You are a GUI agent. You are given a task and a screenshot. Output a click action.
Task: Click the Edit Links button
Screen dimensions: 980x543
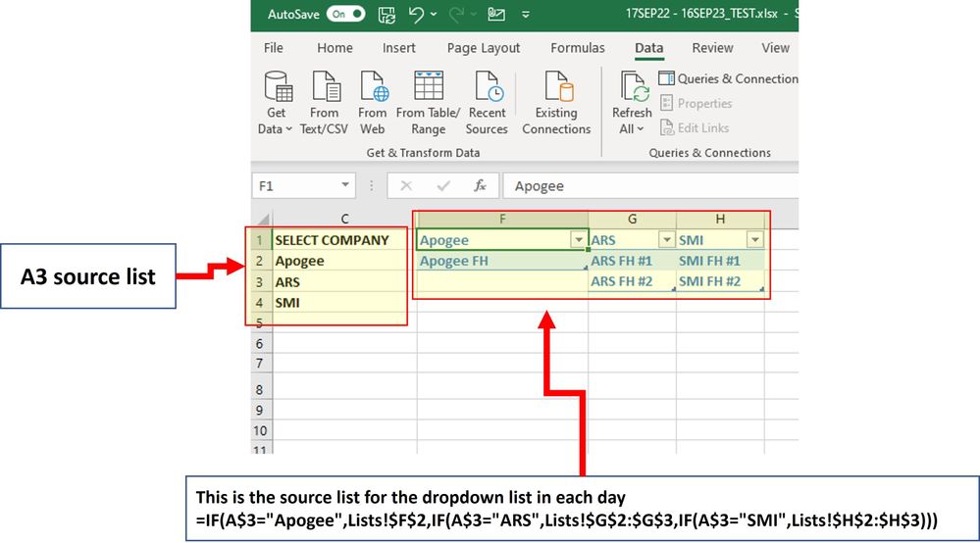(x=695, y=128)
